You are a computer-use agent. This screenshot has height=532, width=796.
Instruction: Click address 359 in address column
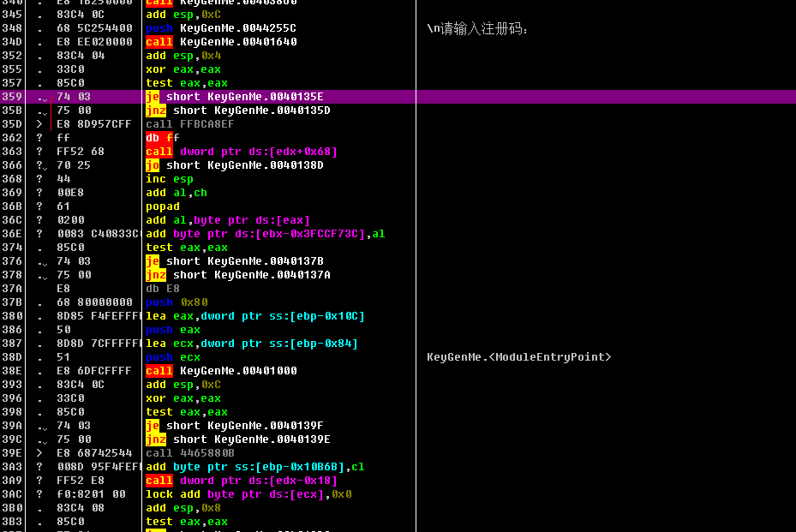12,97
